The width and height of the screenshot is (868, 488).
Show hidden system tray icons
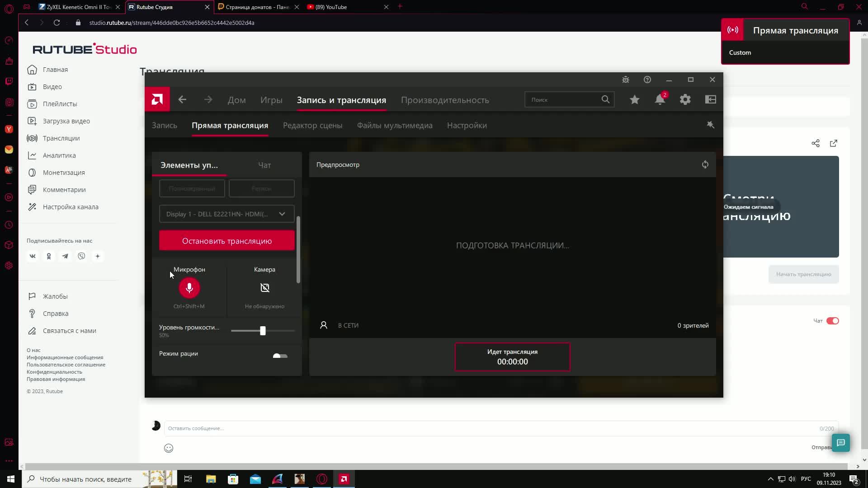click(x=770, y=479)
